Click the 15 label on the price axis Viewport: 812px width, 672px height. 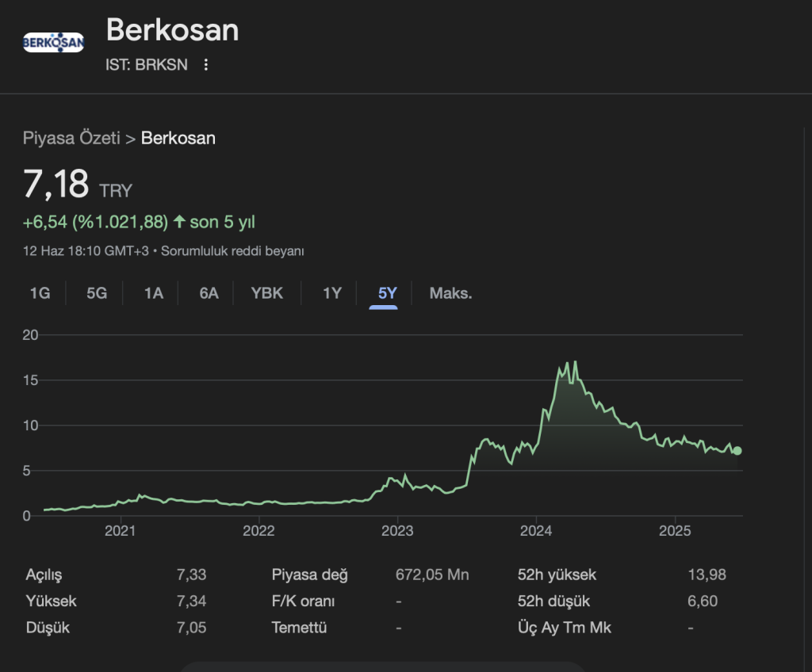pyautogui.click(x=30, y=380)
